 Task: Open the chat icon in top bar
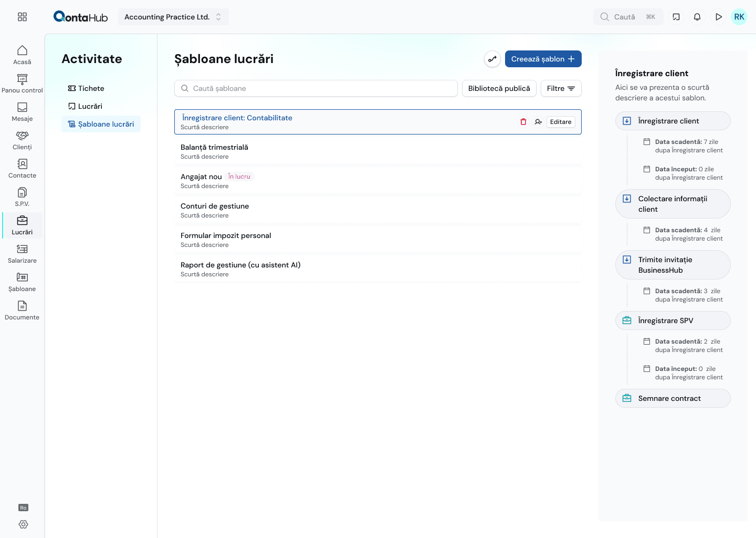pyautogui.click(x=676, y=17)
